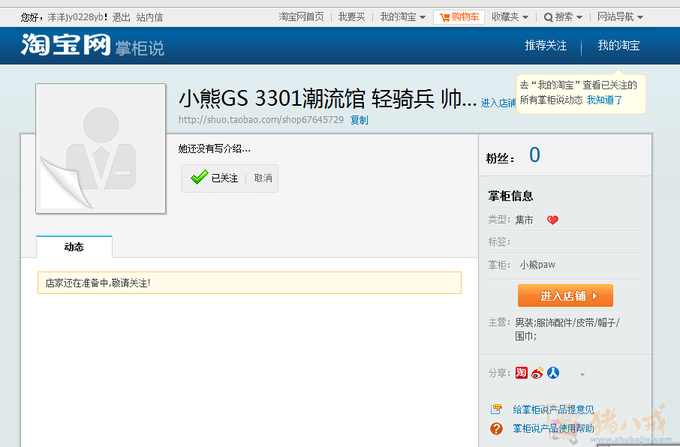Click 复制 to copy shop URL

coord(359,120)
